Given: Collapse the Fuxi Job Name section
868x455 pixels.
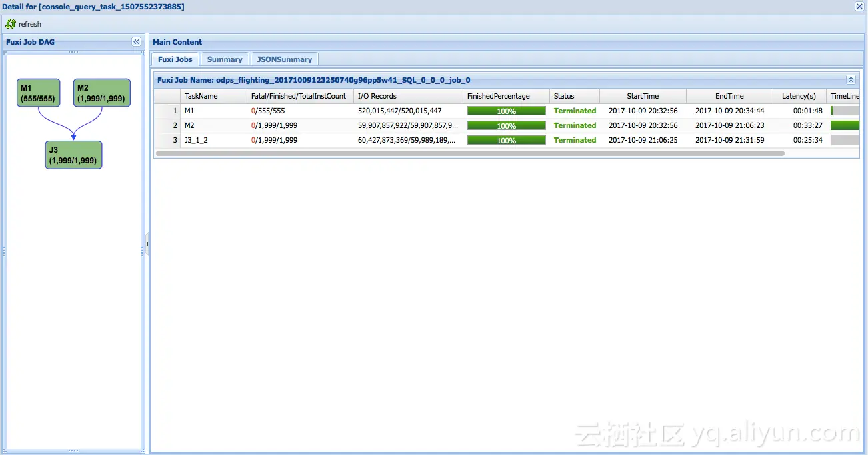Looking at the screenshot, I should (x=851, y=79).
